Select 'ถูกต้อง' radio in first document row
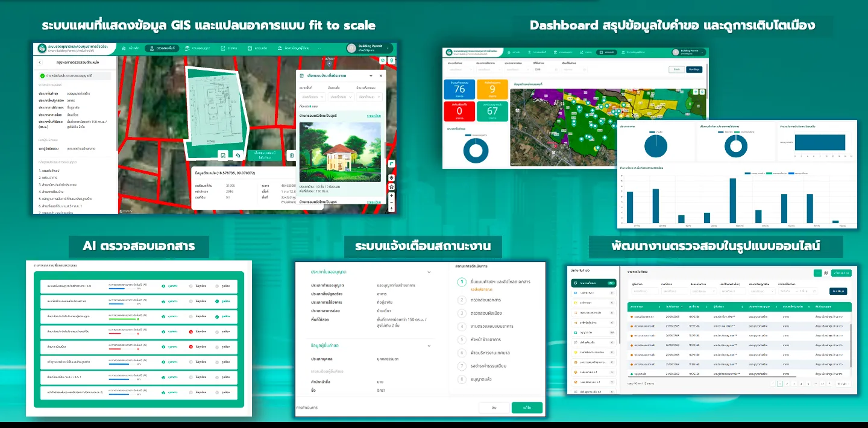This screenshot has width=868, height=428. click(x=217, y=286)
